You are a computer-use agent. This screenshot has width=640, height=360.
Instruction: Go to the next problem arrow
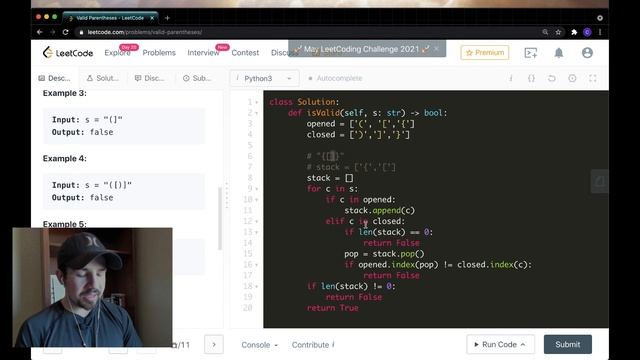click(214, 344)
